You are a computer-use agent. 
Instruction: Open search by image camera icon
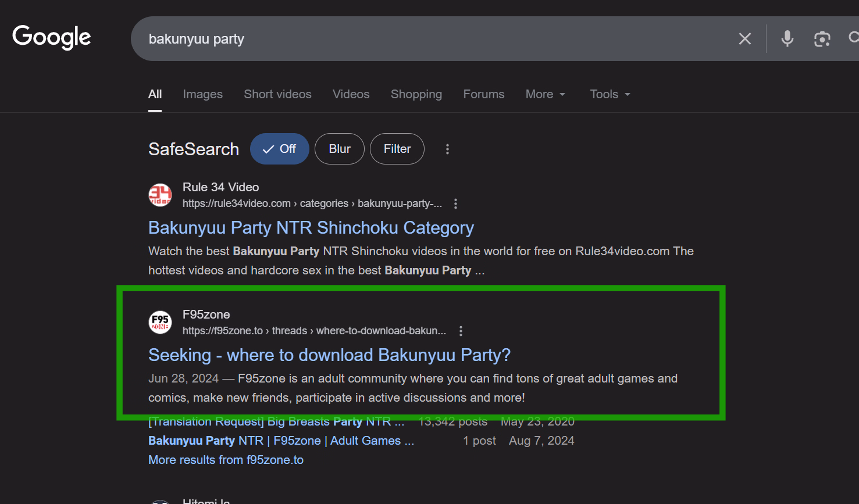822,39
